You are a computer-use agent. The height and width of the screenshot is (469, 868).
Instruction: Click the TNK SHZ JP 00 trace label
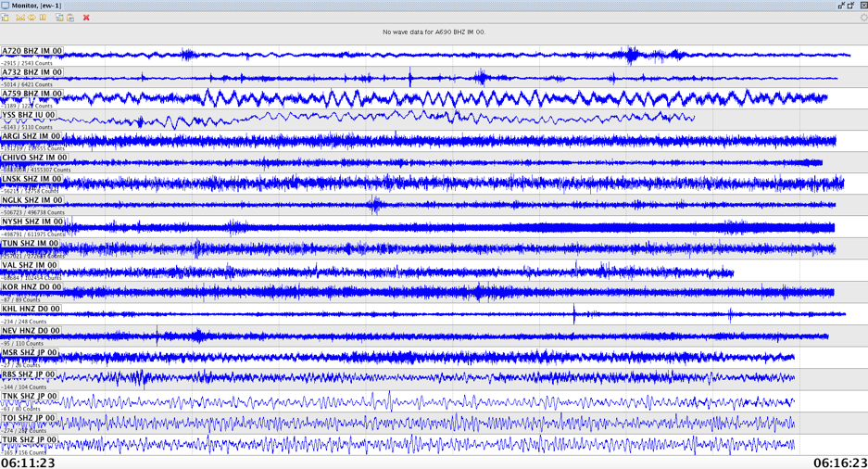[x=30, y=397]
